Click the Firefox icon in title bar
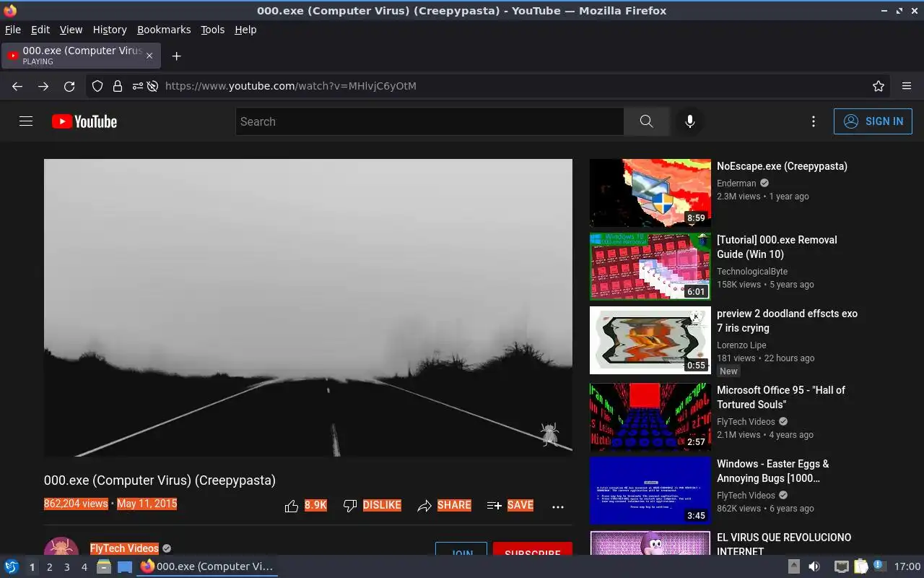924x578 pixels. [x=10, y=10]
